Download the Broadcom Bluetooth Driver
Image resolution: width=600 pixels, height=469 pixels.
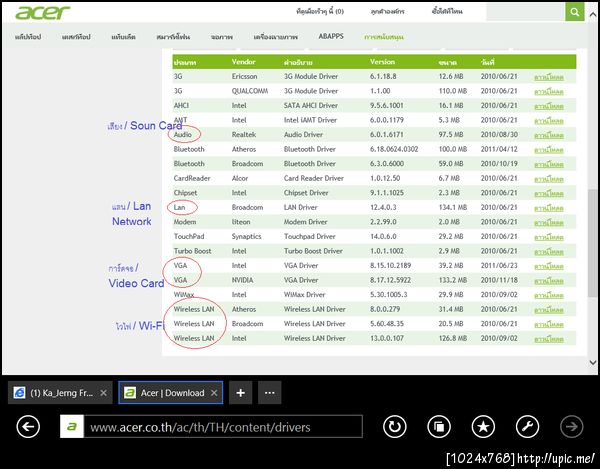click(x=549, y=164)
